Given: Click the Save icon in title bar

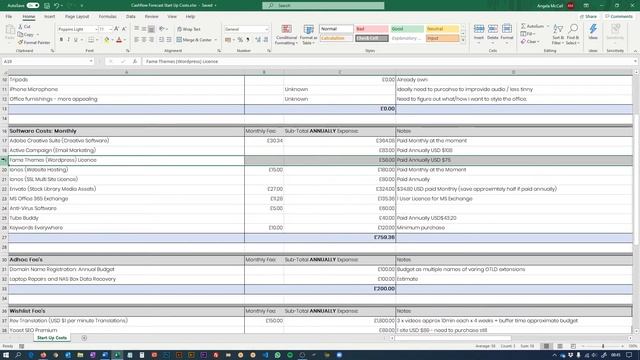Looking at the screenshot, I should click(47, 6).
